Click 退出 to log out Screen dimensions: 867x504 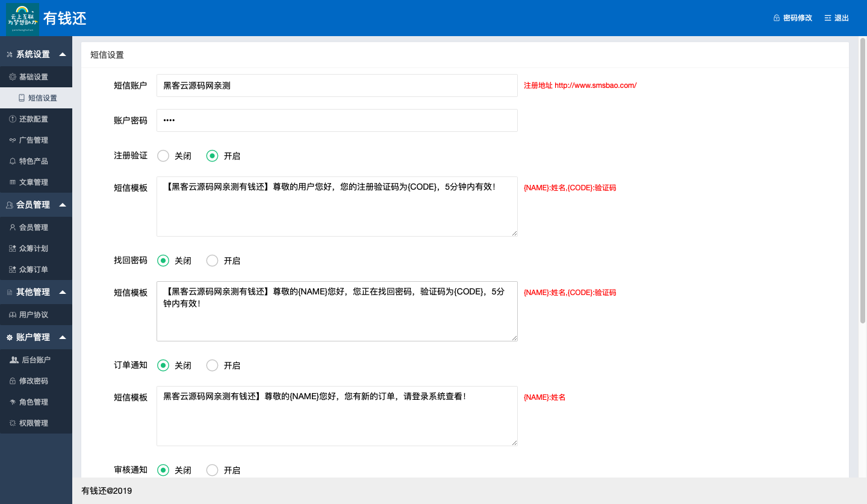pos(837,18)
